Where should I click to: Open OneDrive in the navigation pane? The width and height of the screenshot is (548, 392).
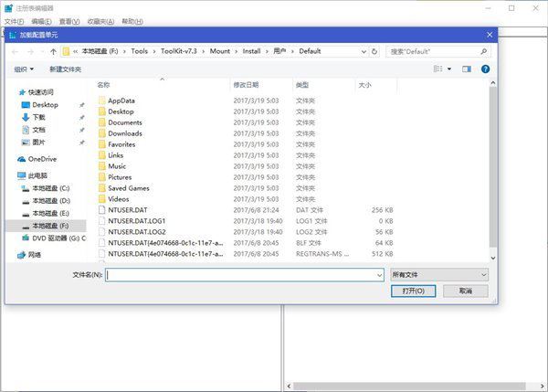41,159
